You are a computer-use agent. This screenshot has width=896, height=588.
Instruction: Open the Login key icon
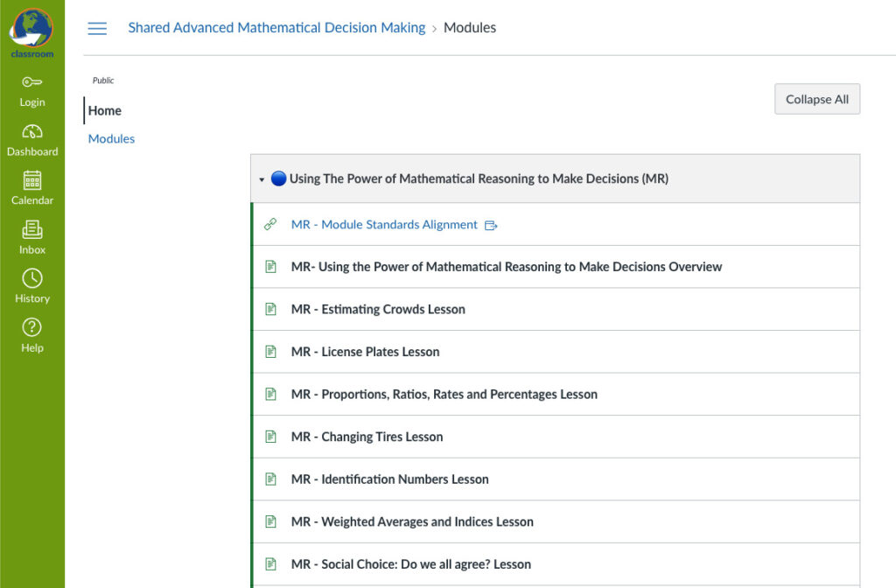[32, 82]
